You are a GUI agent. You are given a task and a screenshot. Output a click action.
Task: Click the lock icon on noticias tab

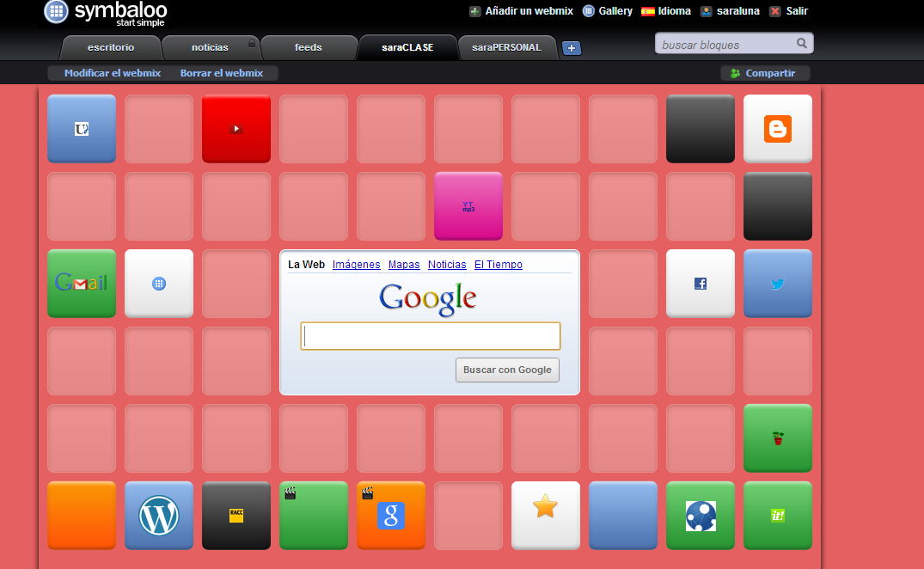[252, 42]
